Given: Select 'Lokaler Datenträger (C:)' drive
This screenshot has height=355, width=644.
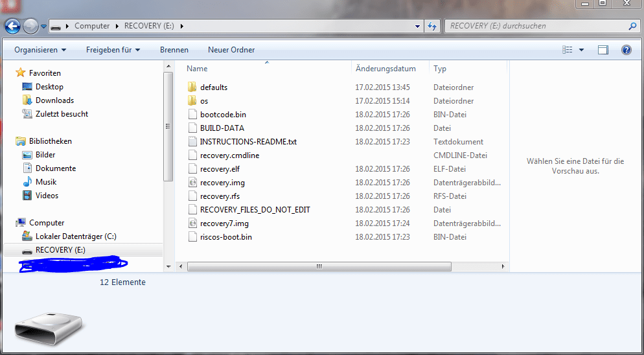Looking at the screenshot, I should (x=76, y=236).
